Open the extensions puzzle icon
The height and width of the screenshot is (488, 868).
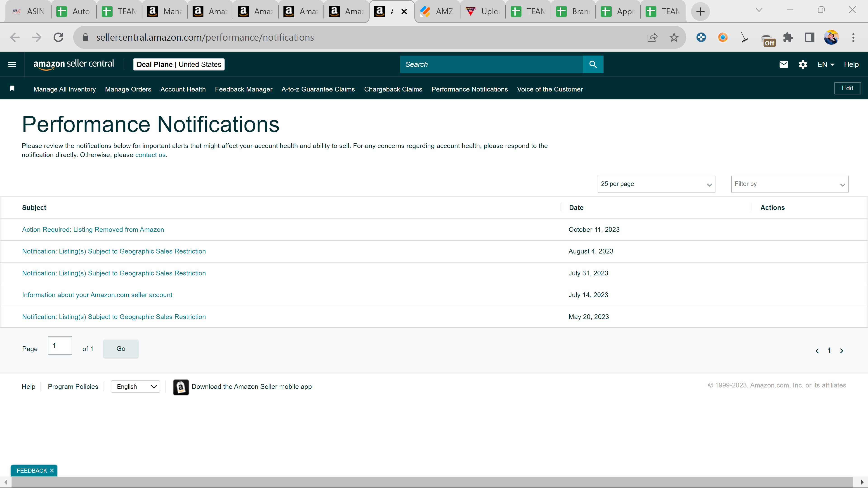point(788,37)
